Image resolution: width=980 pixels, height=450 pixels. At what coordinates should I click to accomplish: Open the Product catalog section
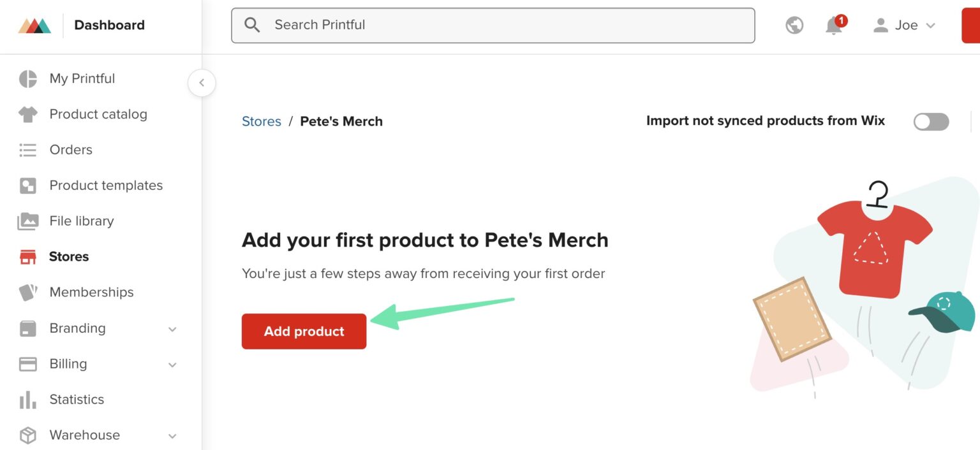(98, 114)
